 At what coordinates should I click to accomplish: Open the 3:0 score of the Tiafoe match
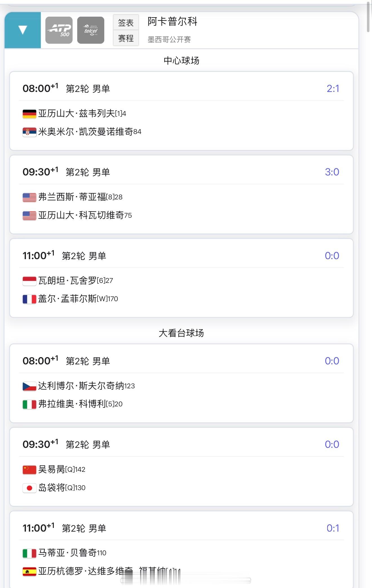click(x=332, y=172)
